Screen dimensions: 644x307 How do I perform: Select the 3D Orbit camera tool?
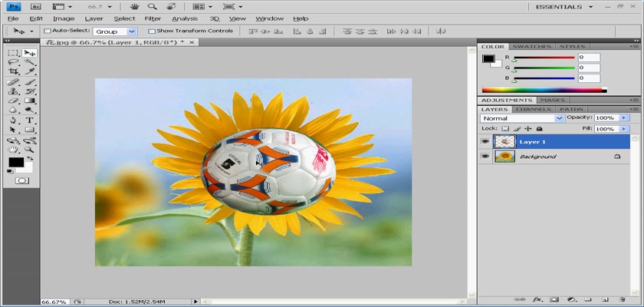30,140
